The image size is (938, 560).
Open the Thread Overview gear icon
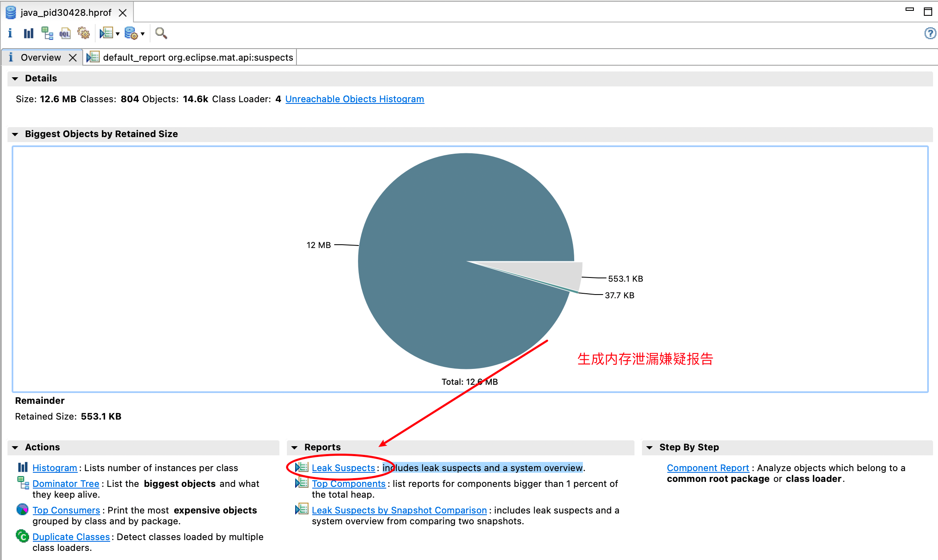click(x=84, y=33)
